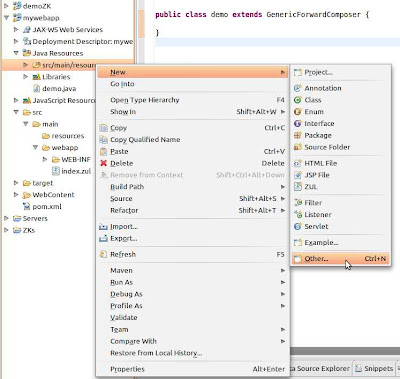Open the Compare With submenu
This screenshot has height=379, width=400.
click(193, 341)
